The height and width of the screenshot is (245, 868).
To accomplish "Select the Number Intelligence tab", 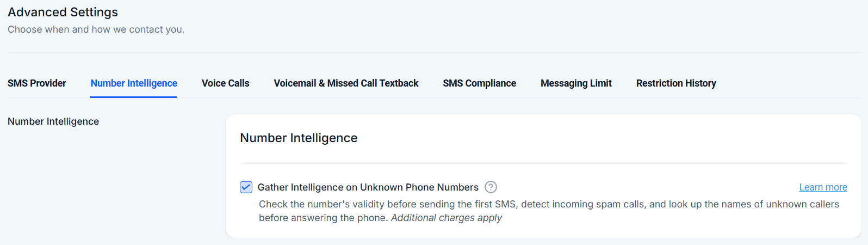I will point(134,83).
